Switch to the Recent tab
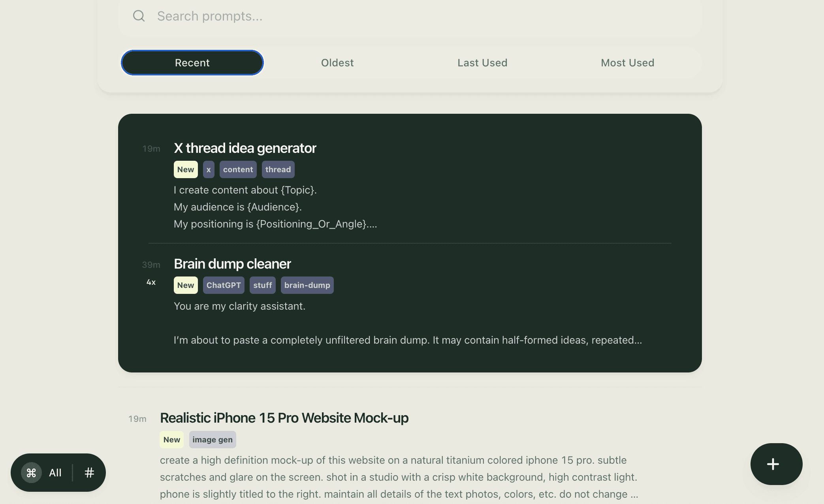This screenshot has width=824, height=504. 192,62
